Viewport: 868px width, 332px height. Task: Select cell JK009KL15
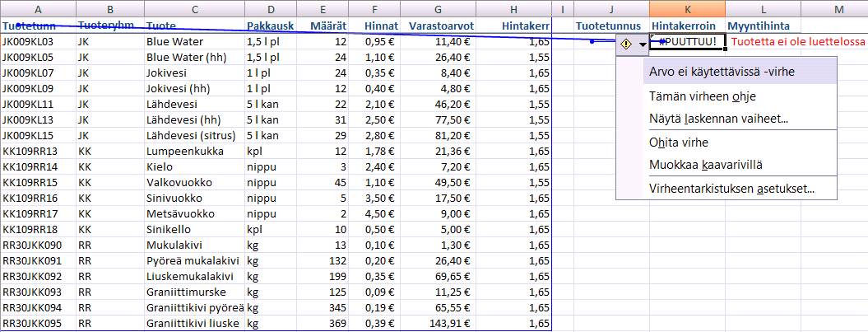click(38, 136)
